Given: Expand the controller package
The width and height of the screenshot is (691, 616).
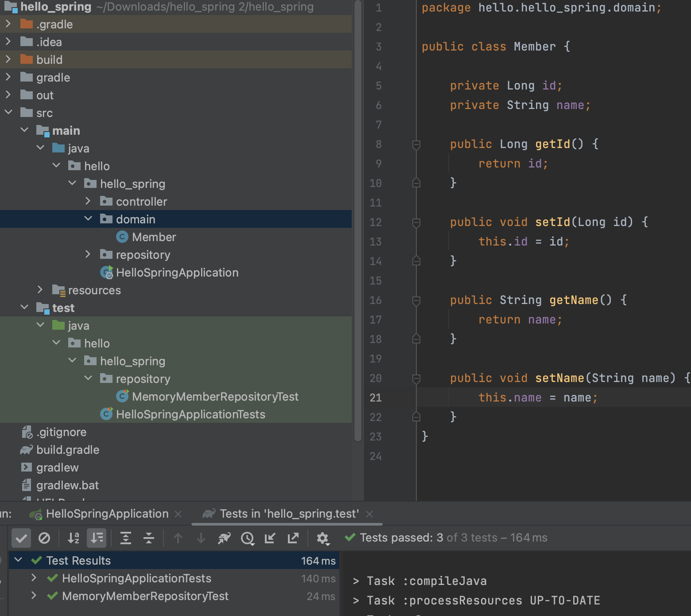Looking at the screenshot, I should [88, 201].
